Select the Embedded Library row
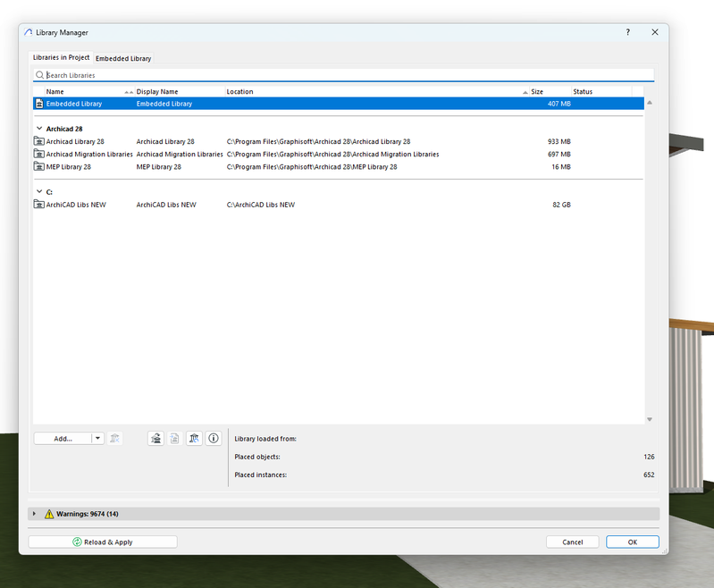714x588 pixels. tap(339, 104)
